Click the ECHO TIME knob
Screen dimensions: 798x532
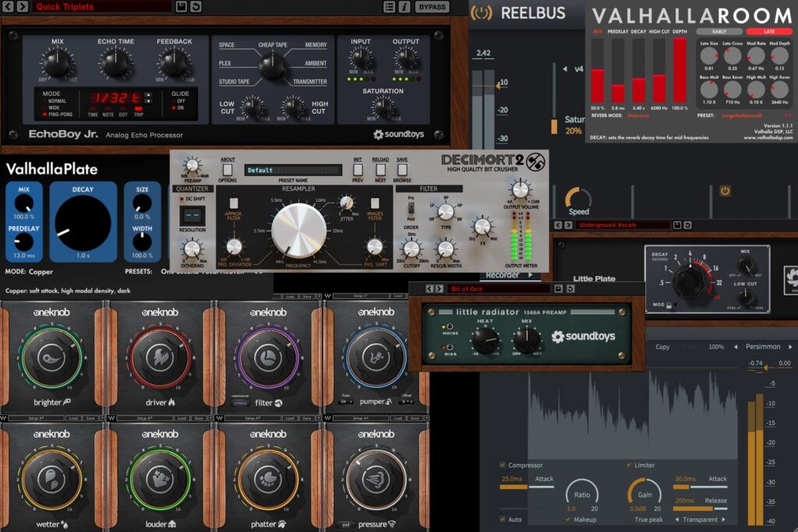pyautogui.click(x=116, y=63)
